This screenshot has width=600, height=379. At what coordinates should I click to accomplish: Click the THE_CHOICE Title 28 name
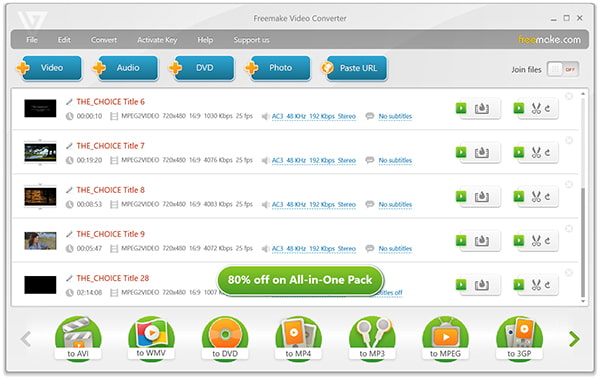click(x=112, y=278)
